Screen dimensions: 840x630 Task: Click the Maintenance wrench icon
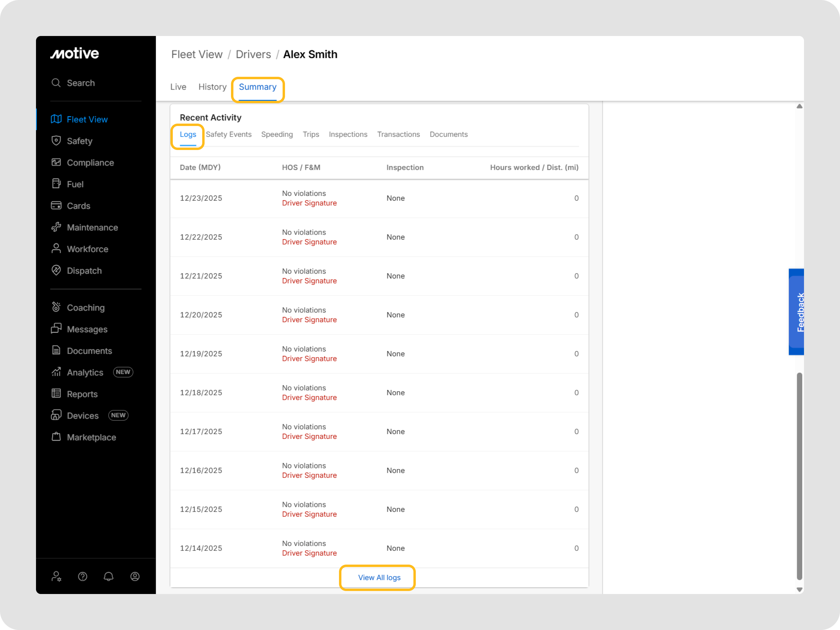click(x=56, y=227)
